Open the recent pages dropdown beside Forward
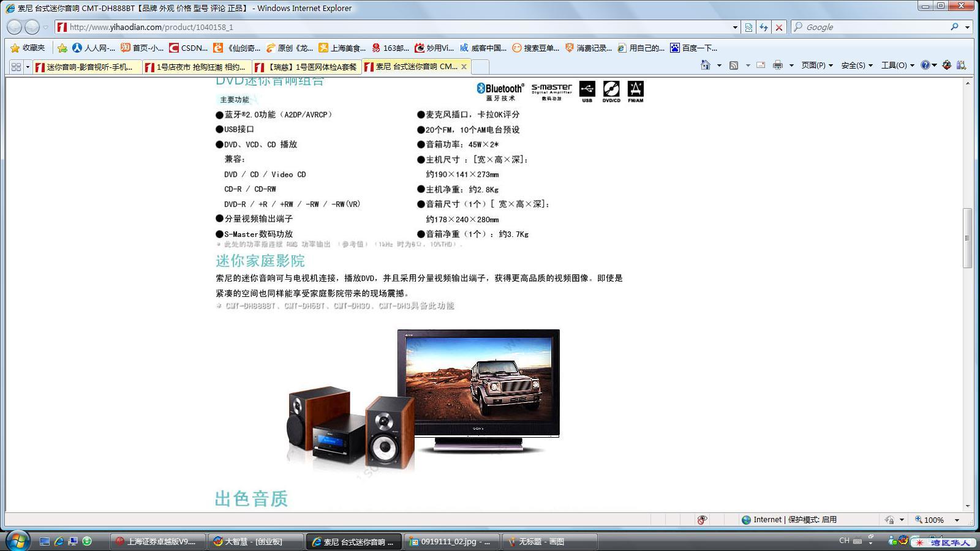 [x=45, y=28]
